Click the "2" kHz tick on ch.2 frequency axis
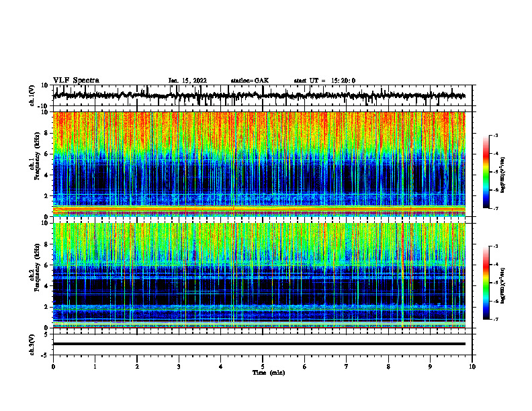 tap(47, 307)
